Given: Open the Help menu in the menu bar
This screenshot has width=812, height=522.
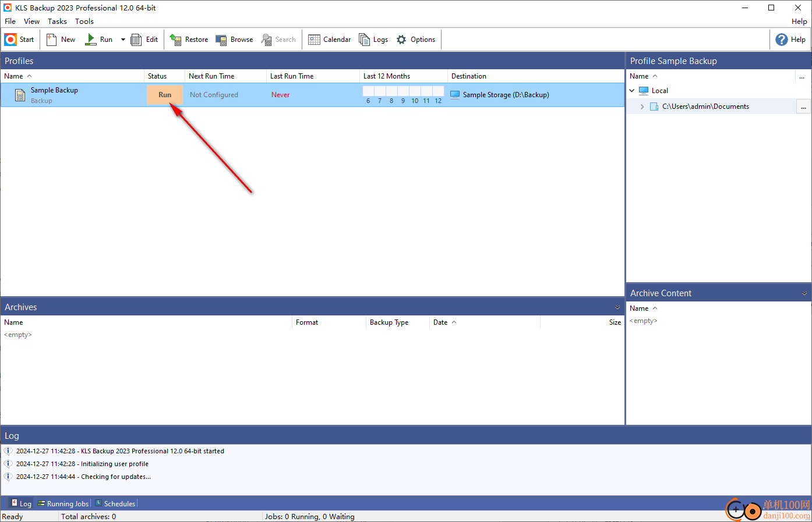Looking at the screenshot, I should click(x=799, y=22).
